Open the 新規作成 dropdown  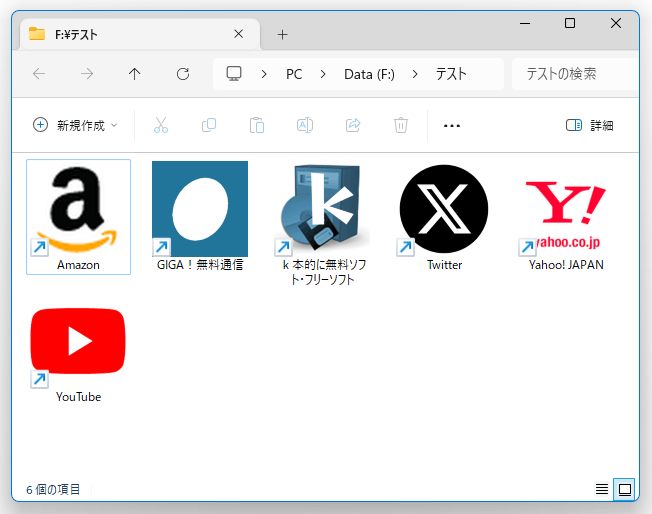(75, 125)
